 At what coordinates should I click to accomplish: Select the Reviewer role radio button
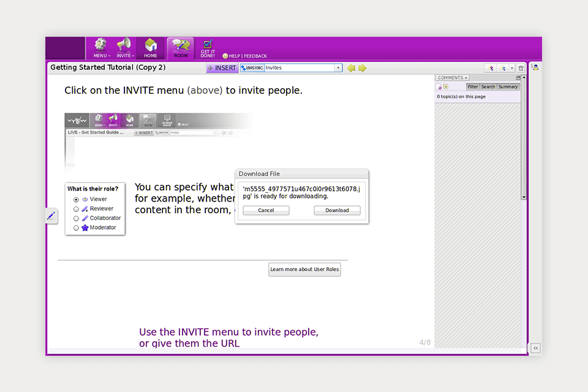(x=76, y=209)
